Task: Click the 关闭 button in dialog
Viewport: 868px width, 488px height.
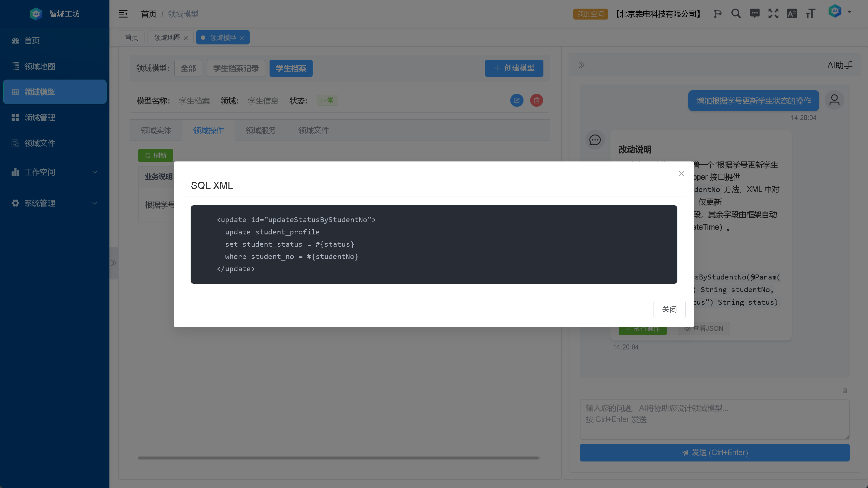Action: tap(669, 309)
